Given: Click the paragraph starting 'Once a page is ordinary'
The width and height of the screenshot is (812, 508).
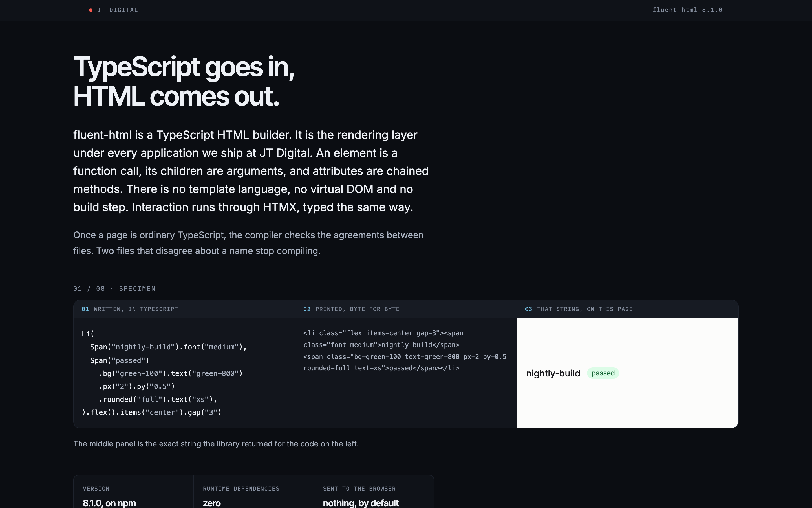Looking at the screenshot, I should pyautogui.click(x=248, y=243).
